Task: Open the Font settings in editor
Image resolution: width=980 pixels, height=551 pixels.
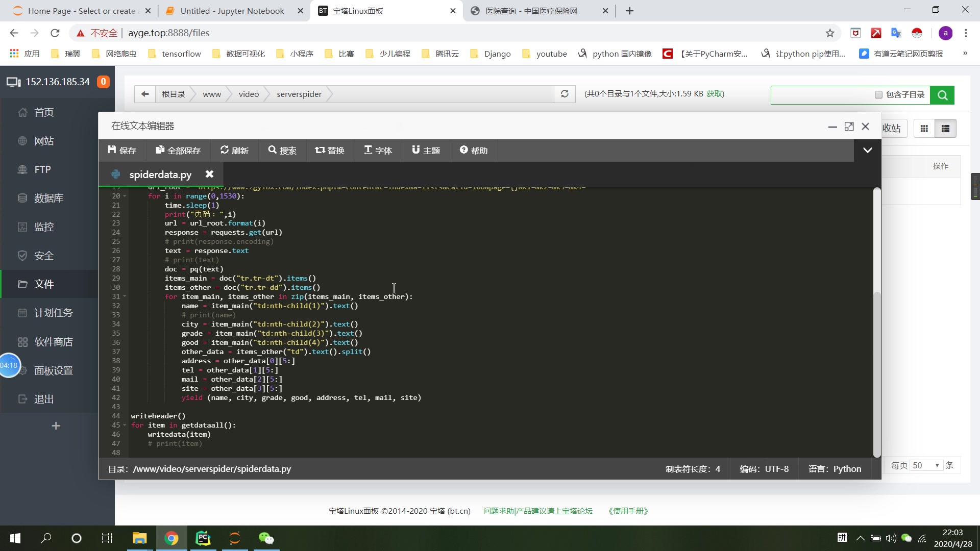Action: point(378,151)
